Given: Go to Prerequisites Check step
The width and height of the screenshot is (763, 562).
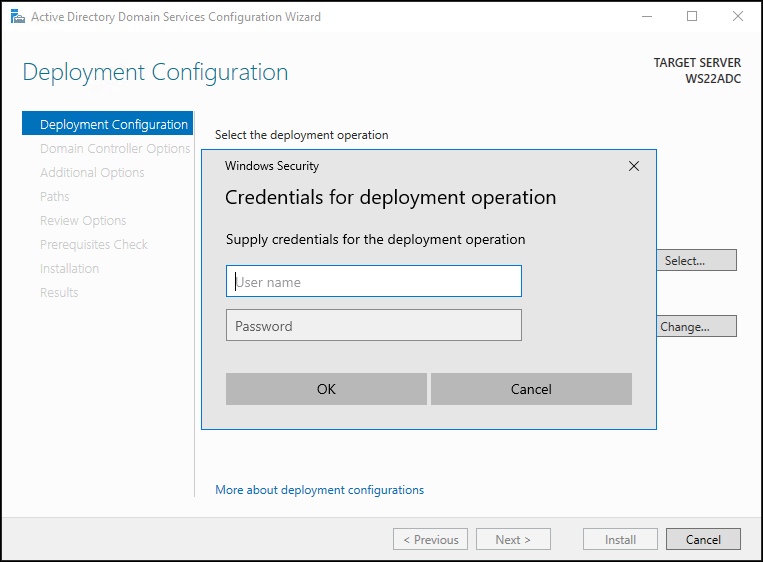Looking at the screenshot, I should click(x=94, y=244).
